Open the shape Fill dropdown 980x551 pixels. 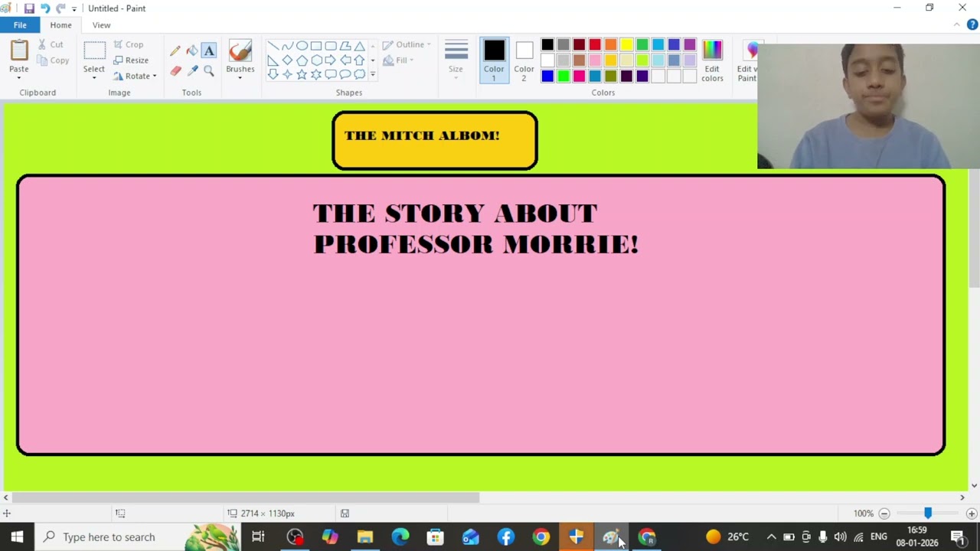(x=398, y=60)
